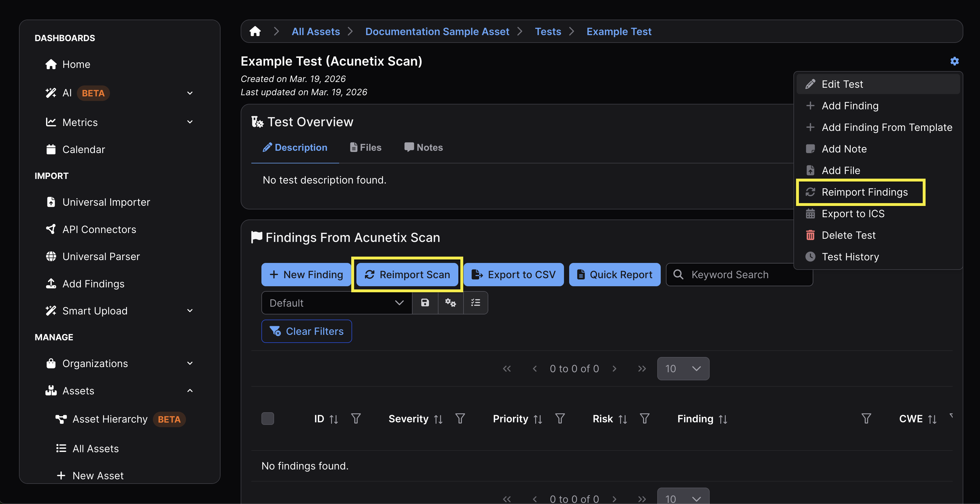Sort by ID using sort arrows
Viewport: 980px width, 504px height.
point(334,419)
